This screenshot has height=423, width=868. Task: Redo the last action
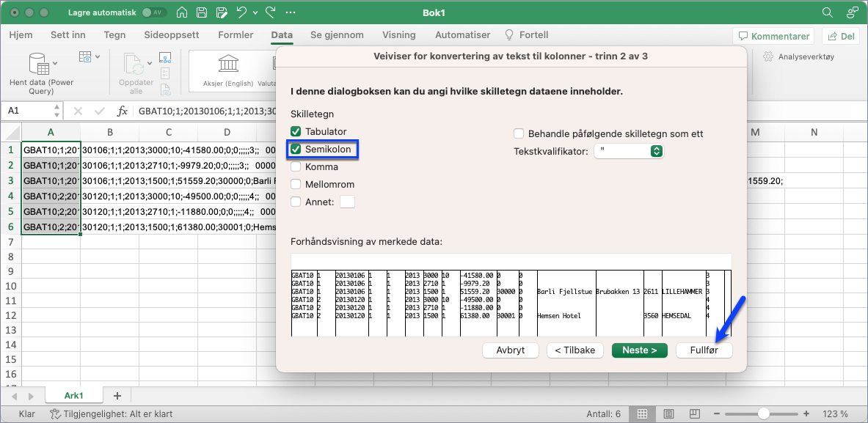pos(271,12)
